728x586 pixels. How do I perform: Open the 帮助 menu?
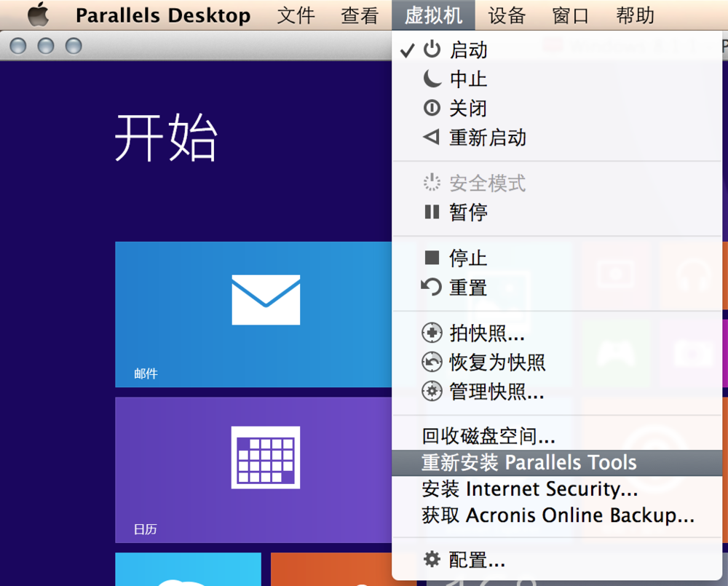pyautogui.click(x=635, y=15)
